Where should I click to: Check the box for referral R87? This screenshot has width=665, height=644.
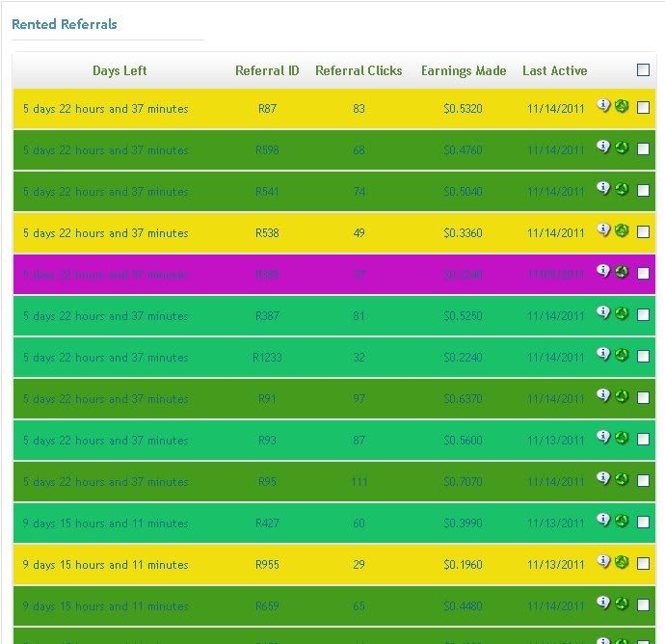pos(643,108)
